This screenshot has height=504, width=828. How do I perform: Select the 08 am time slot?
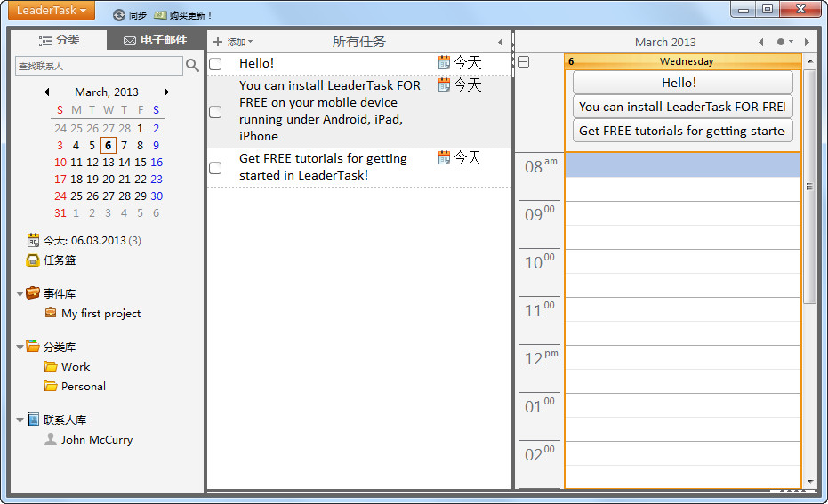pos(683,164)
